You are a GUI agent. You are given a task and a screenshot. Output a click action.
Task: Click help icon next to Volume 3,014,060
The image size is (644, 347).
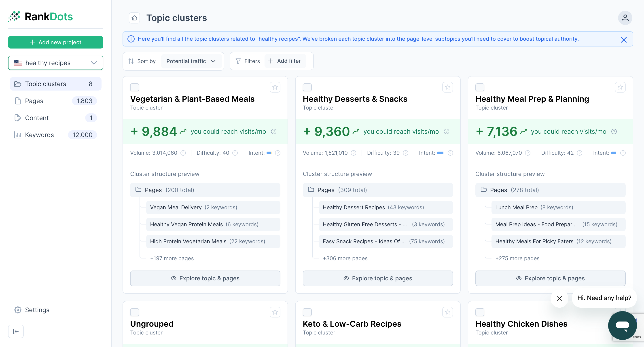pyautogui.click(x=183, y=153)
